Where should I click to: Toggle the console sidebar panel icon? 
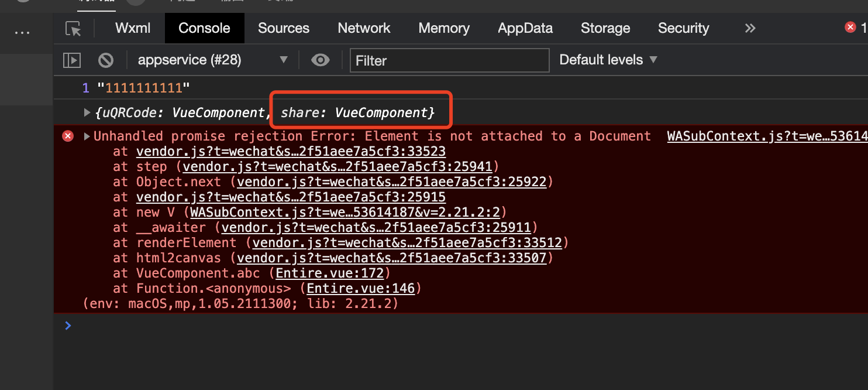pos(71,60)
